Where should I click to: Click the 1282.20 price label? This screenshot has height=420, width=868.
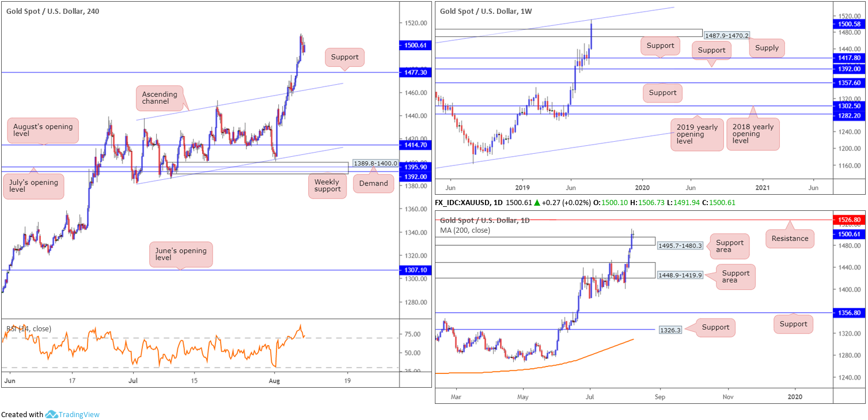(850, 115)
